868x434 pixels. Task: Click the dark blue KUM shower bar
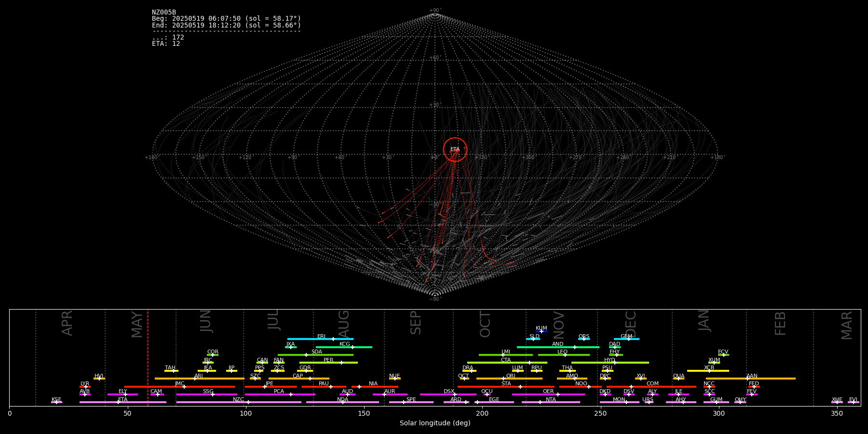[x=542, y=331]
